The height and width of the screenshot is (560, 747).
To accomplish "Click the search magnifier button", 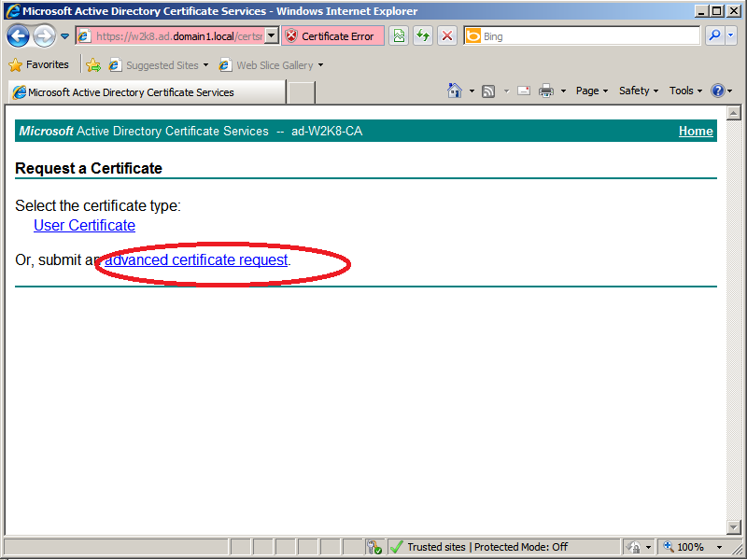I will tap(714, 36).
